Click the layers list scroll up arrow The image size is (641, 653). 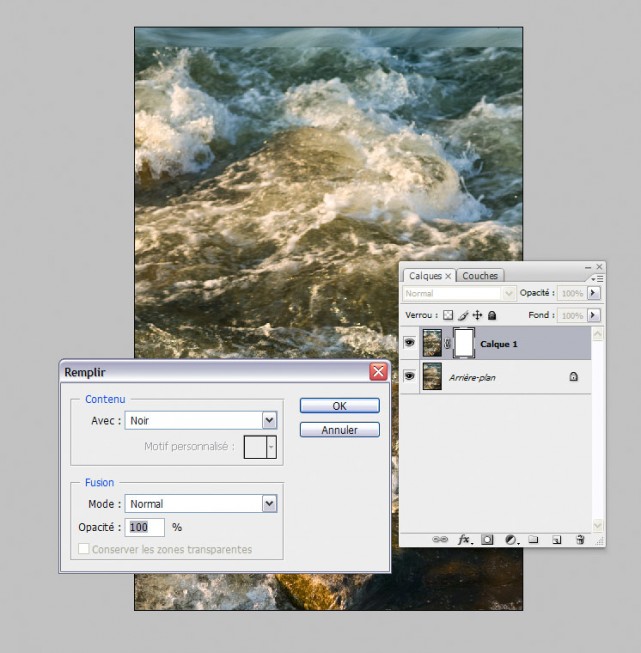click(597, 334)
